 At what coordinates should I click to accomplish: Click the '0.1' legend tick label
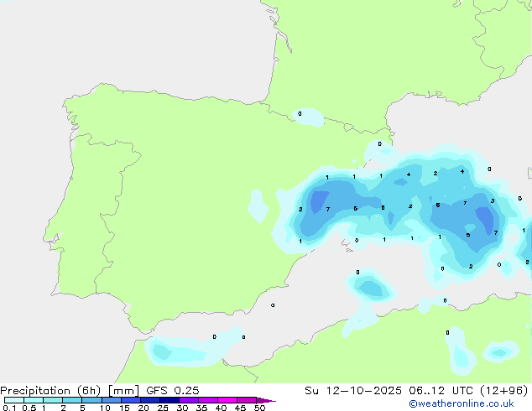pyautogui.click(x=9, y=408)
